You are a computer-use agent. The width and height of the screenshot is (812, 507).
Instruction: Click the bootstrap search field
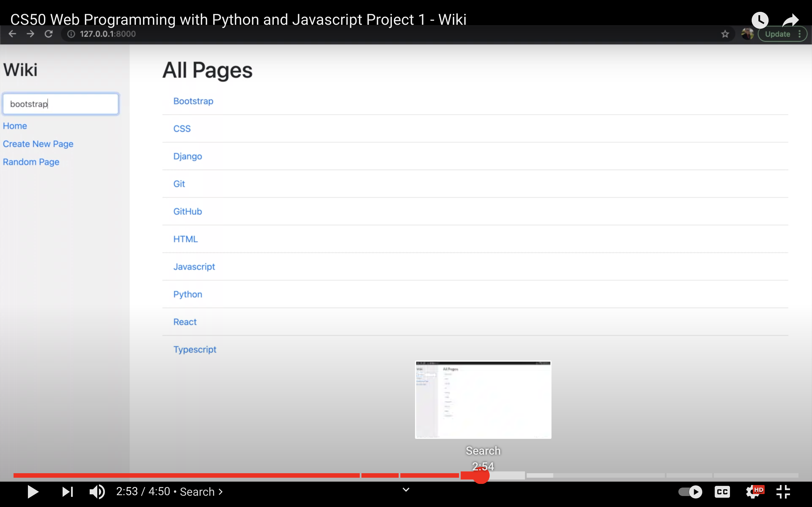coord(60,104)
